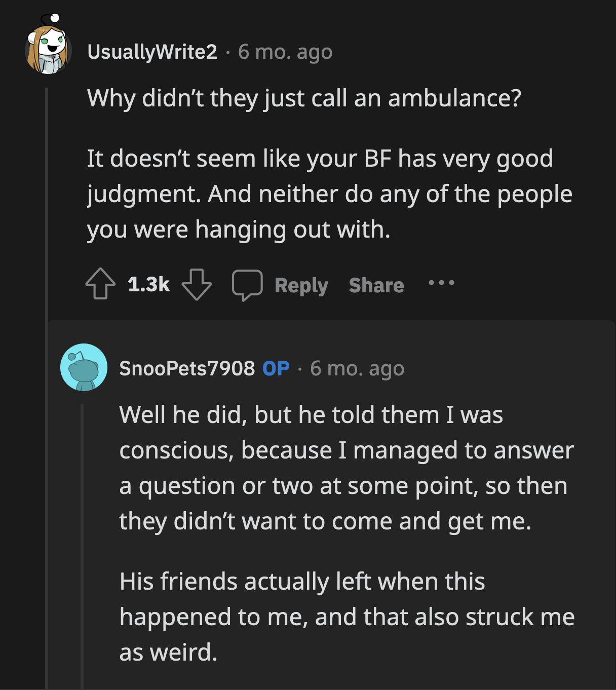
Task: Select the Reply menu action
Action: tap(301, 285)
